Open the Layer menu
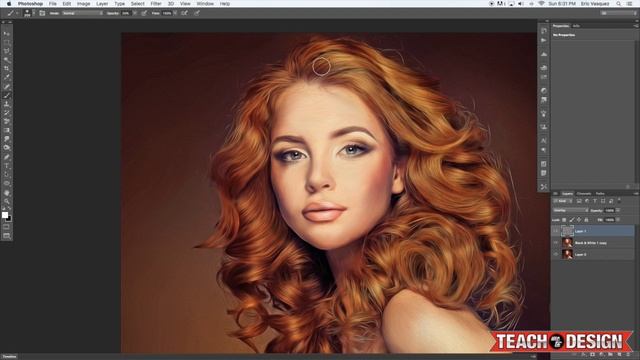This screenshot has height=360, width=640. 102,4
